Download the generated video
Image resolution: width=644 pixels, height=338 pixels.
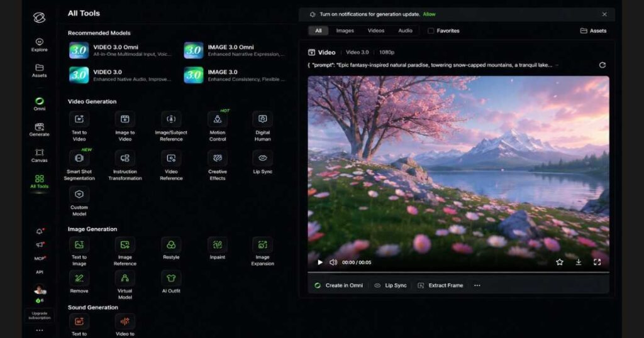[x=579, y=262]
